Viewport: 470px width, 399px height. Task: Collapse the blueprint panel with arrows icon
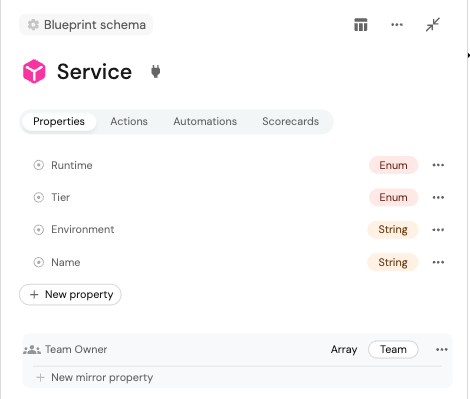pos(433,25)
